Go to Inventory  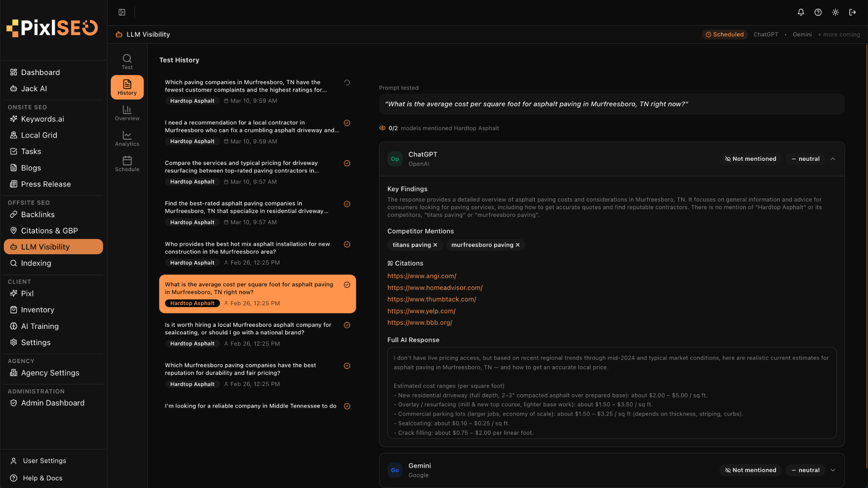click(x=53, y=310)
